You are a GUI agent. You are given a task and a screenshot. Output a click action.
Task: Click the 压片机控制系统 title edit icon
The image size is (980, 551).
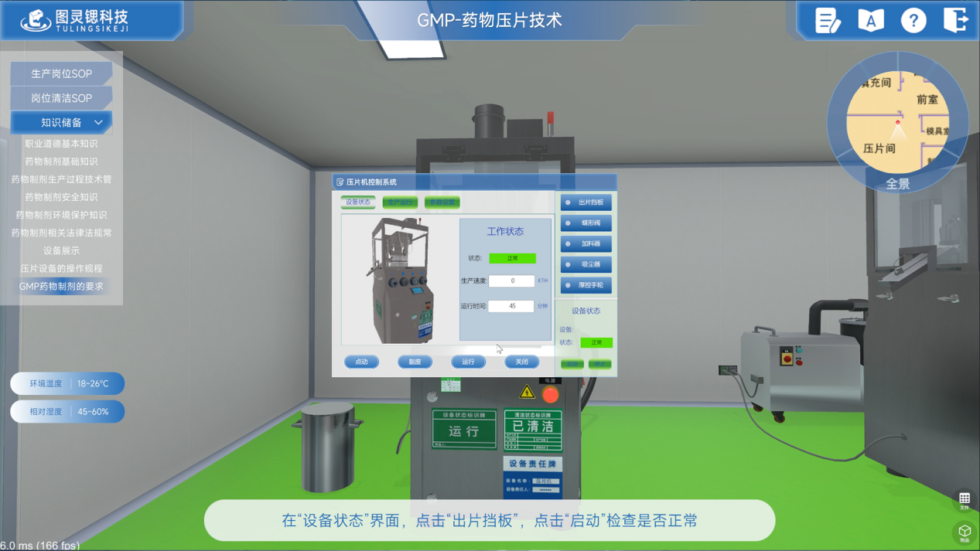[x=340, y=182]
